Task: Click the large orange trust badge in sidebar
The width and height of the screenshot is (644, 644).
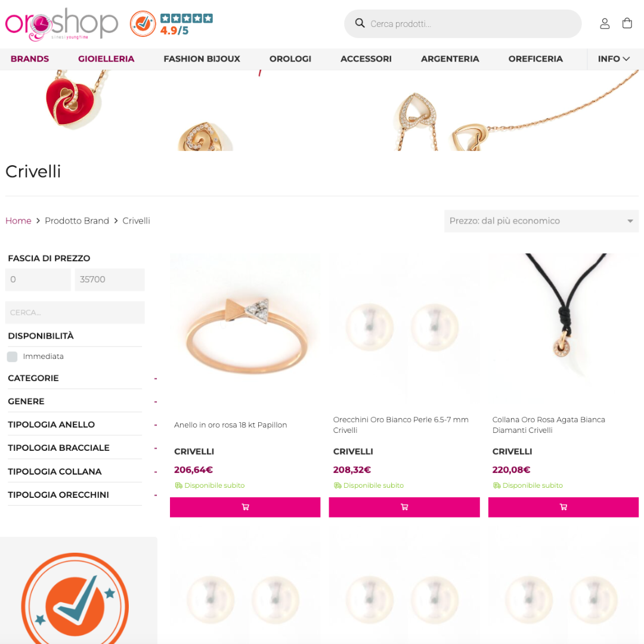Action: [x=75, y=599]
